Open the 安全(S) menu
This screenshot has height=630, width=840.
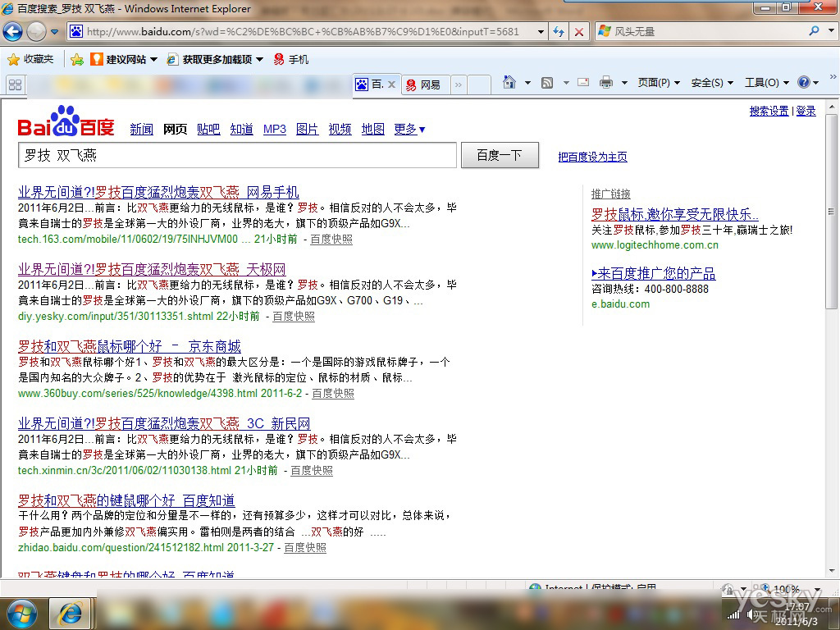coord(712,83)
